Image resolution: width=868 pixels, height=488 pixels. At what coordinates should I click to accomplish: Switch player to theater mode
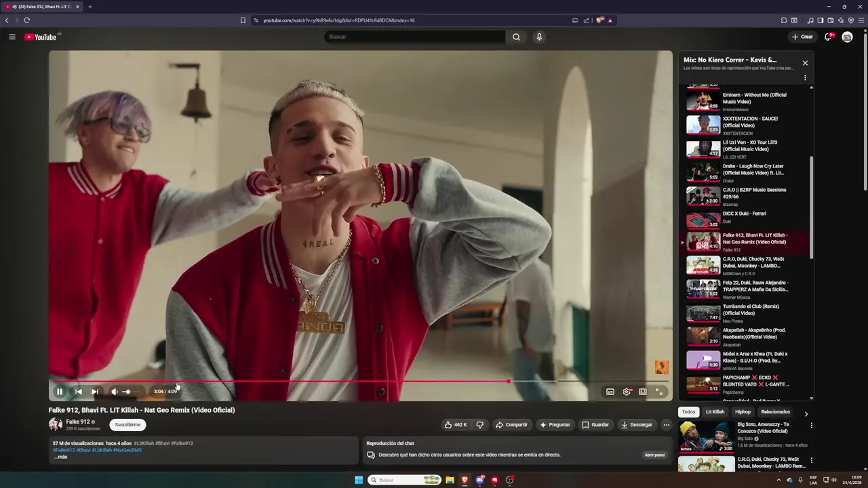click(643, 392)
